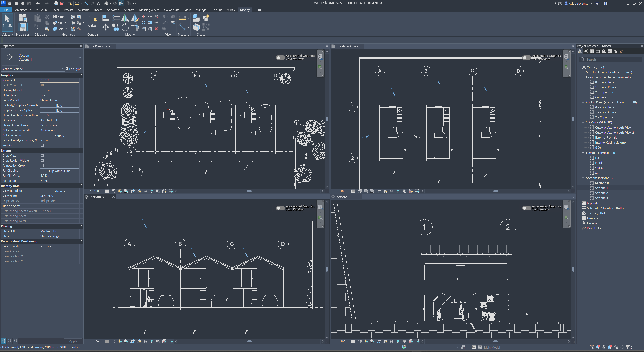The width and height of the screenshot is (644, 352).
Task: Expand the Families tree node
Action: (579, 218)
